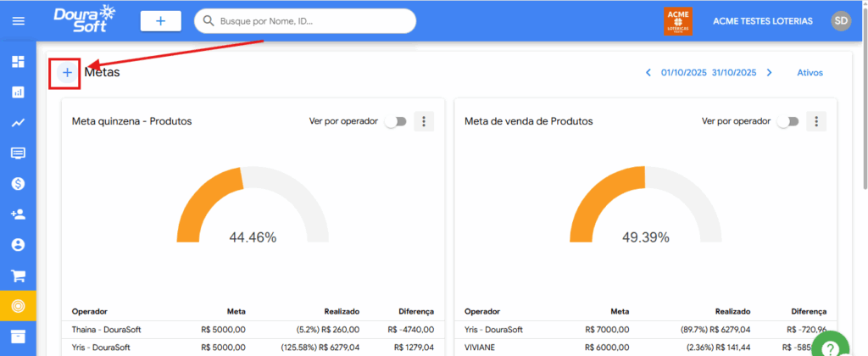The width and height of the screenshot is (868, 356).
Task: Open the archive box sidebar icon
Action: 18,337
